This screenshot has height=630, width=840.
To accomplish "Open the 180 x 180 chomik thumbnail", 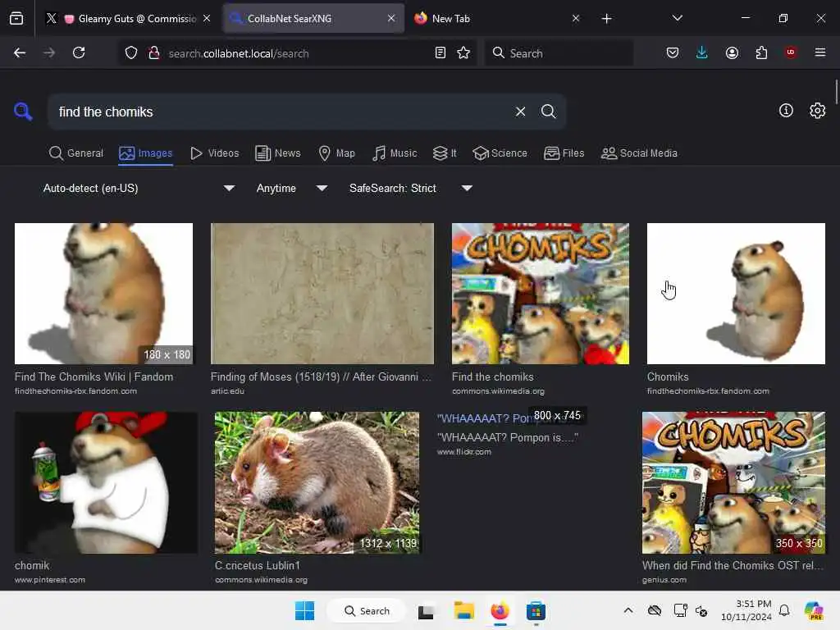I will 103,294.
